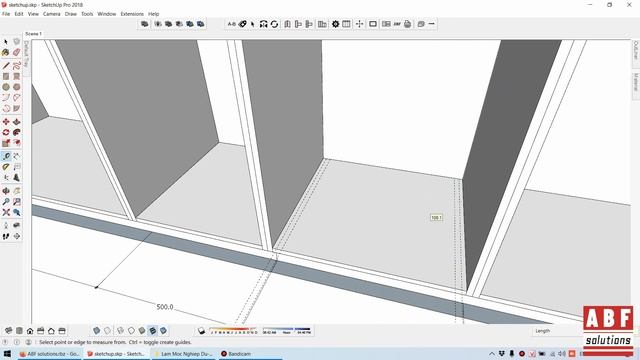The height and width of the screenshot is (360, 640).
Task: Select the Rotate tool
Action: (6, 132)
